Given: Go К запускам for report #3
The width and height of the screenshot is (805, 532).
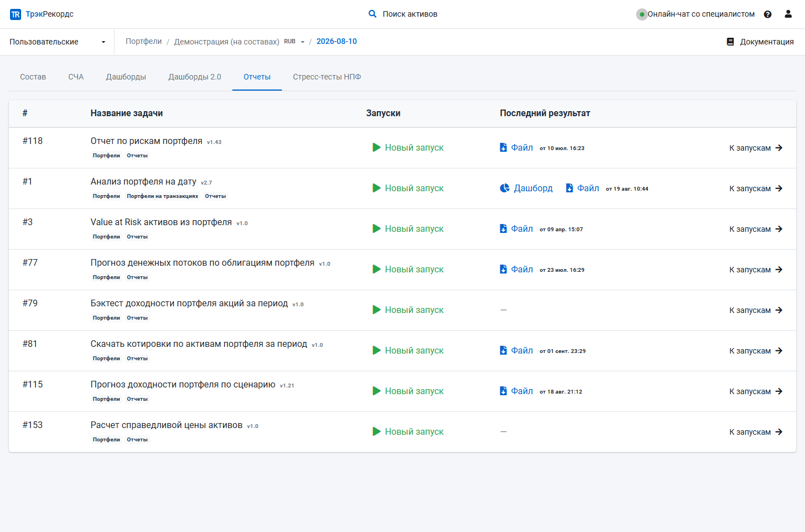Looking at the screenshot, I should pos(756,229).
